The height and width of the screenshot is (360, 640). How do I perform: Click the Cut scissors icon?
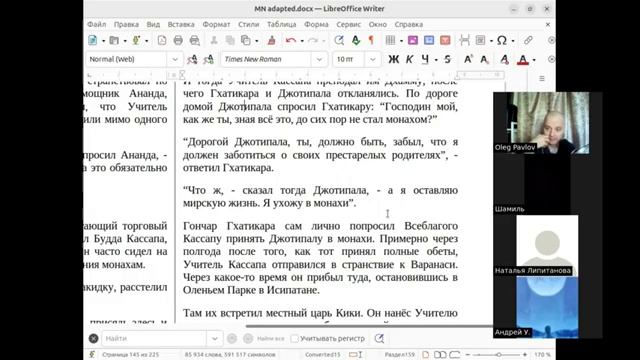pos(213,40)
